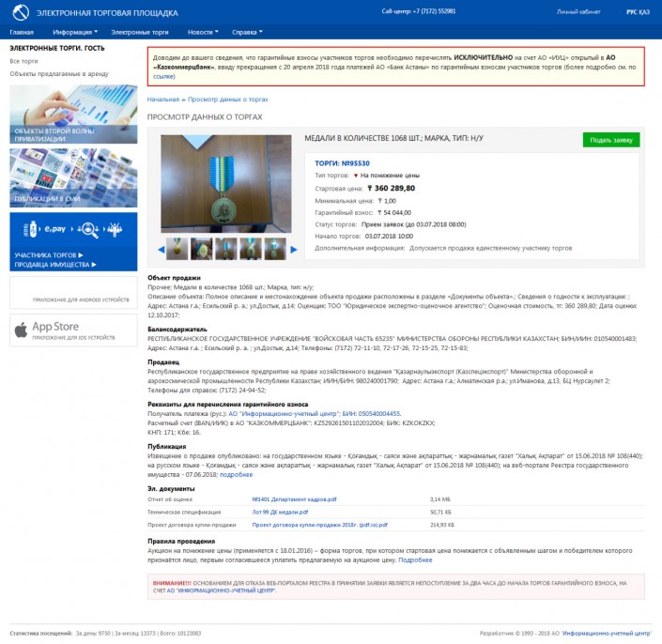Image resolution: width=662 pixels, height=644 pixels.
Task: Click the left arrow of photo carousel
Action: click(161, 249)
